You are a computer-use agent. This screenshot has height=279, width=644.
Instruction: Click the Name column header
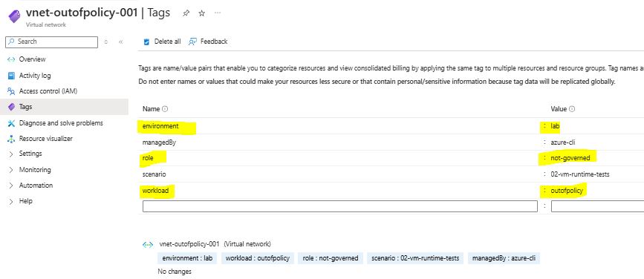pos(151,109)
